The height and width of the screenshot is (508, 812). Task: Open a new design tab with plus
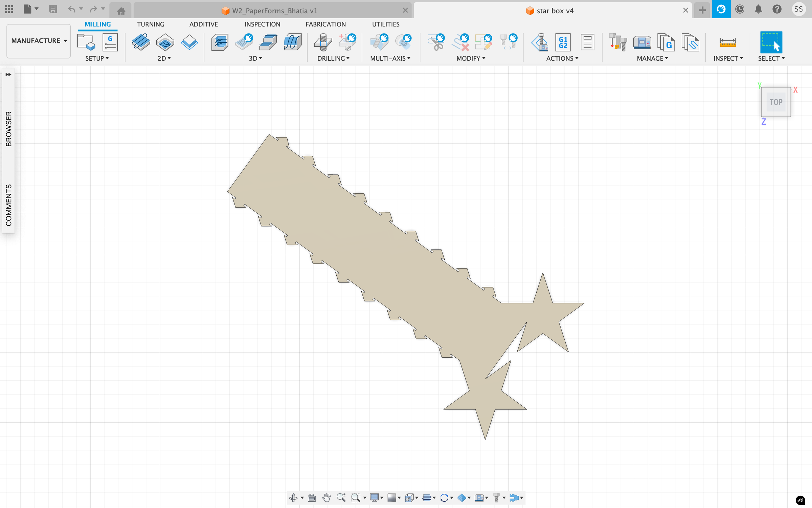(702, 10)
